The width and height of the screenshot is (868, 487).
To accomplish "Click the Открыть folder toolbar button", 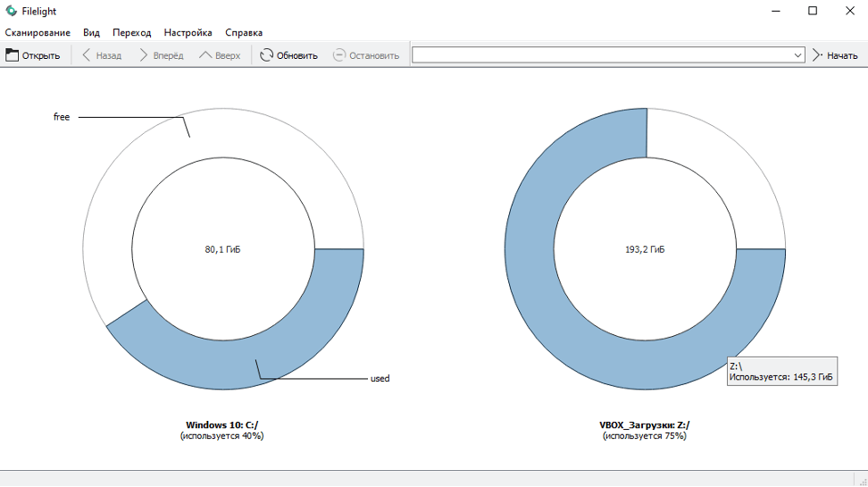I will tap(33, 55).
